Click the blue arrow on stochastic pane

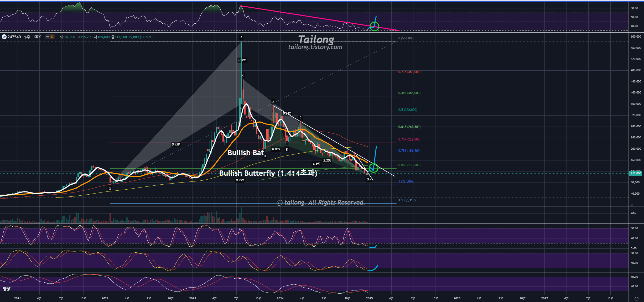pos(373,247)
